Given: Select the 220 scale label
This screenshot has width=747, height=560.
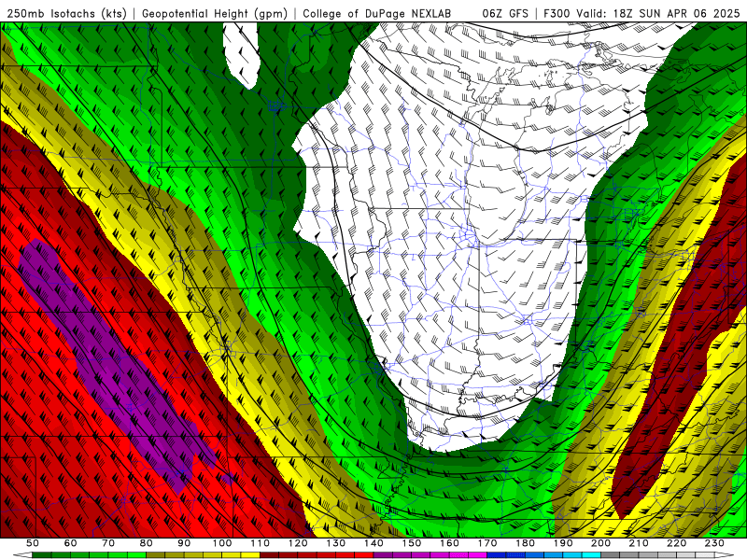Looking at the screenshot, I should point(676,543).
